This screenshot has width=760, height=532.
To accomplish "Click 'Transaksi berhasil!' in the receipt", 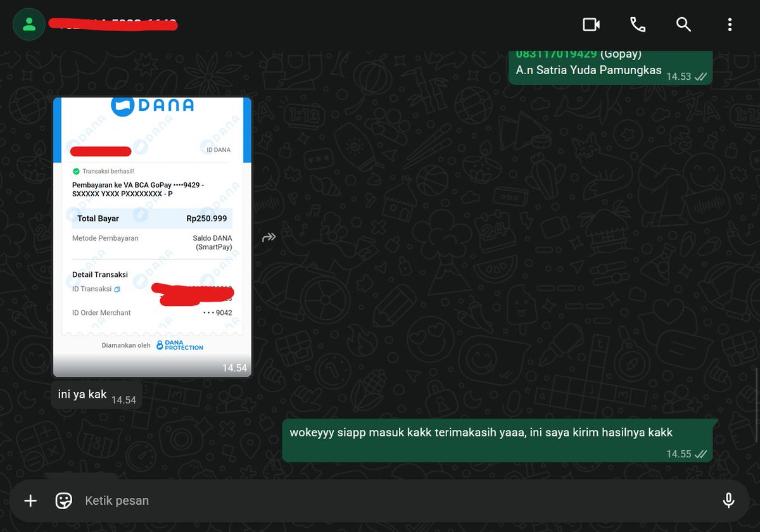I will (x=108, y=171).
